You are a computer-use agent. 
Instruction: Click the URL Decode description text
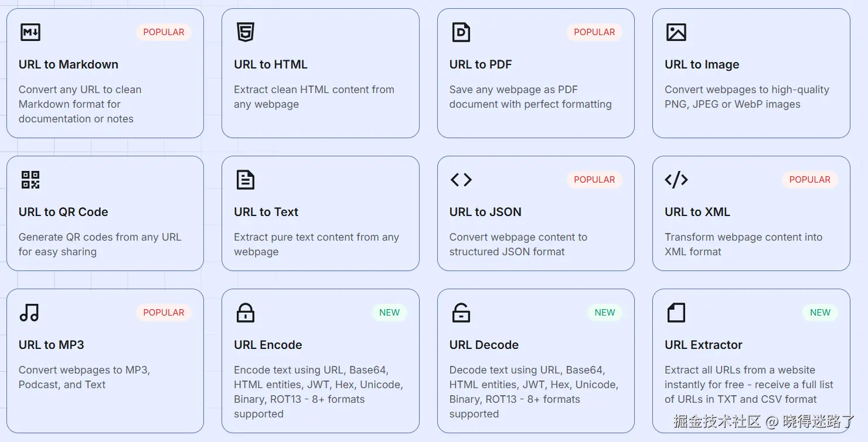click(x=533, y=392)
